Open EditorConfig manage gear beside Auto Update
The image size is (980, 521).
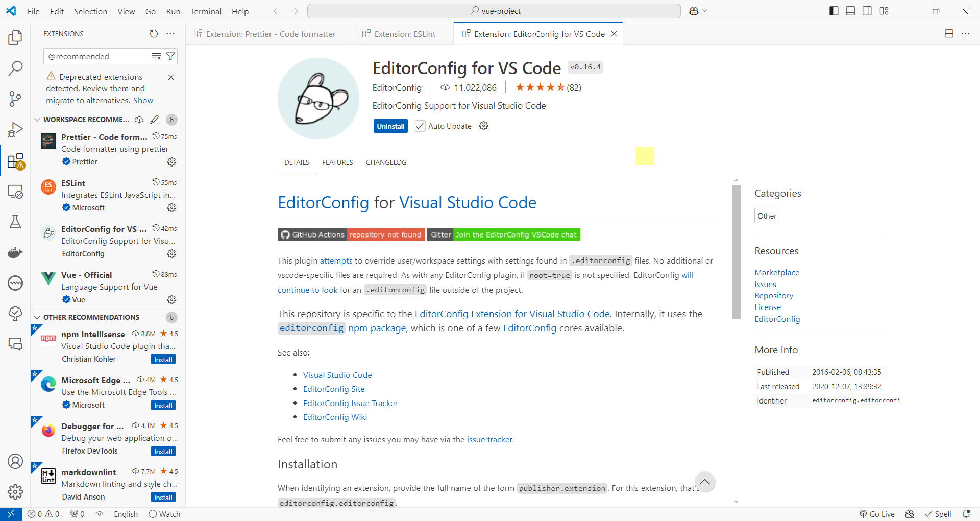coord(484,126)
